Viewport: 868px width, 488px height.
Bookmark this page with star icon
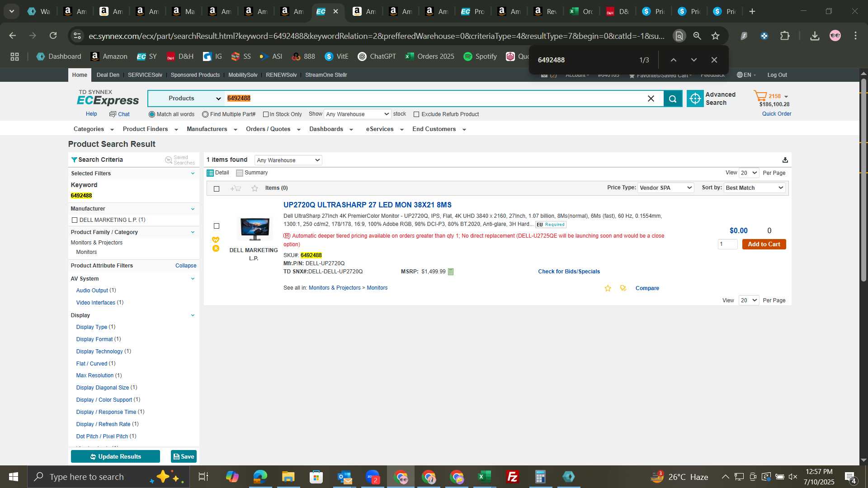coord(715,36)
